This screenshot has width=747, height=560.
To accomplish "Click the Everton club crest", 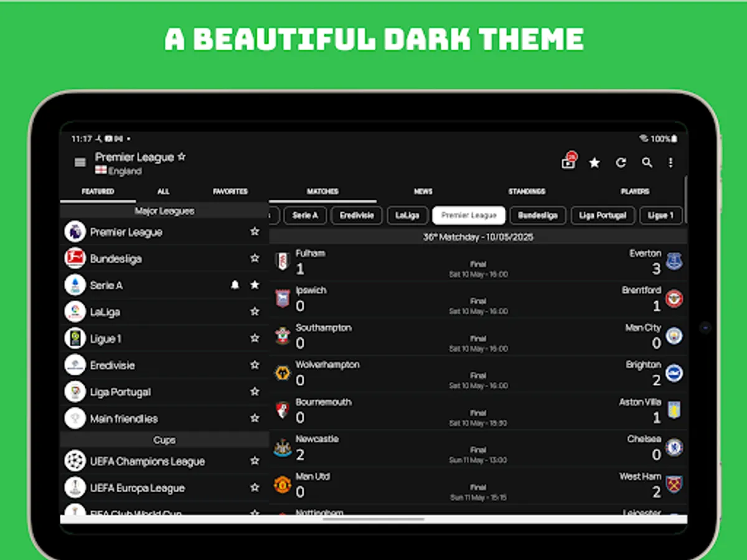I will tap(674, 261).
